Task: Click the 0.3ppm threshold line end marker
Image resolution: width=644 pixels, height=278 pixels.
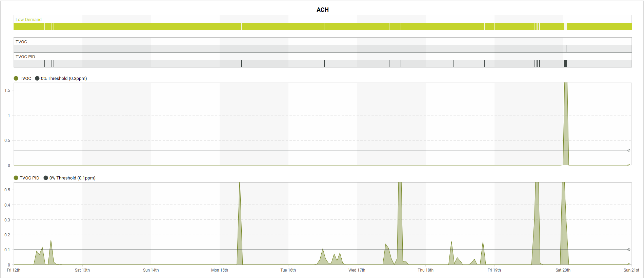Action: tap(629, 150)
